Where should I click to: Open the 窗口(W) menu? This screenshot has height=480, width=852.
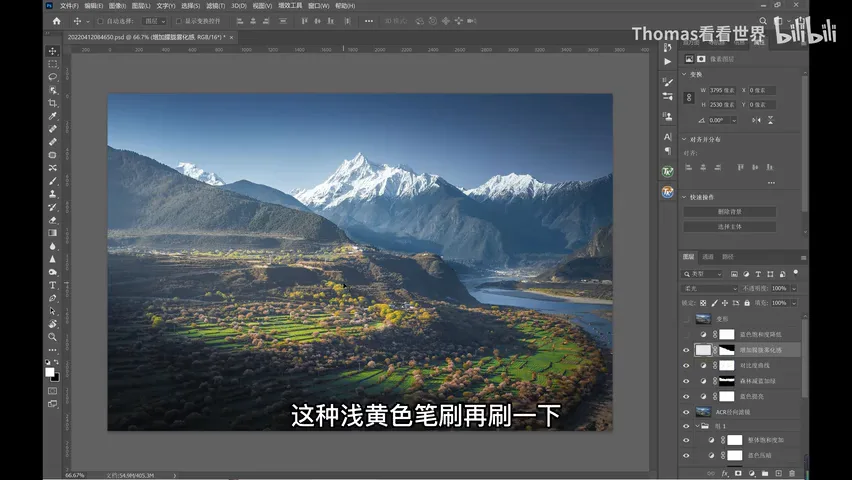click(x=318, y=5)
